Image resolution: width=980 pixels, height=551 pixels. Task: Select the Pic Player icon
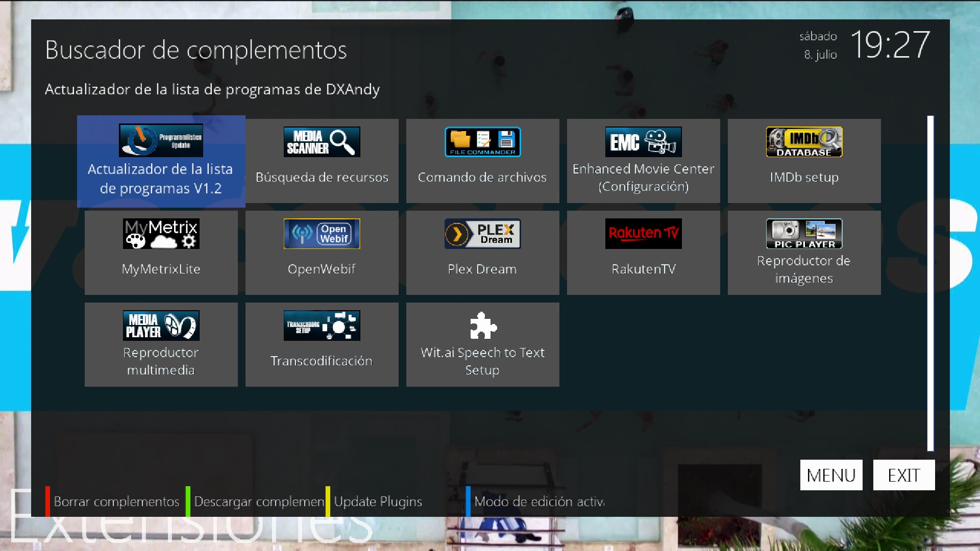click(804, 234)
